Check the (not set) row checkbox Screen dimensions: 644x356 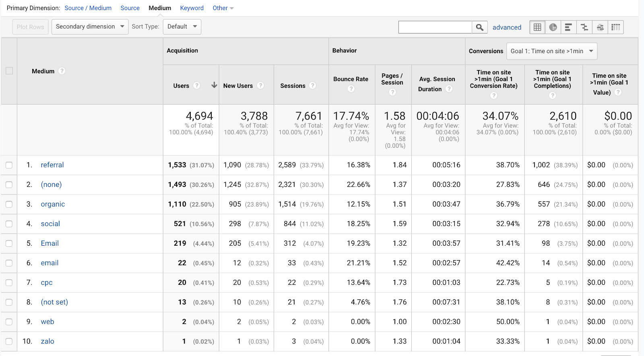coord(9,302)
